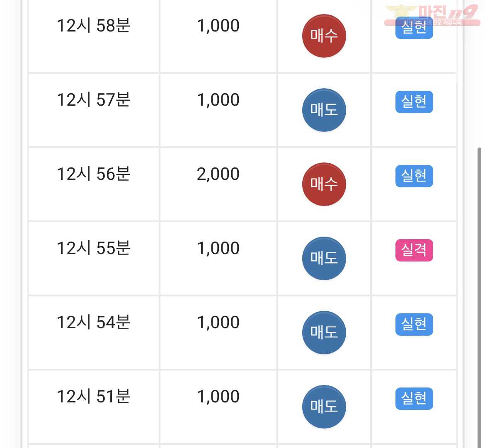Image resolution: width=485 pixels, height=448 pixels.
Task: Click the 12시 51분 time cell
Action: (93, 407)
